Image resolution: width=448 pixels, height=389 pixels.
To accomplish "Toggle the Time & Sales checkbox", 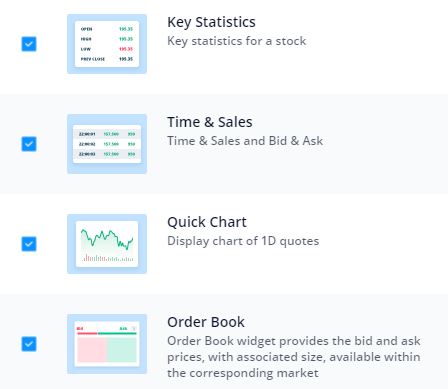I will (29, 144).
